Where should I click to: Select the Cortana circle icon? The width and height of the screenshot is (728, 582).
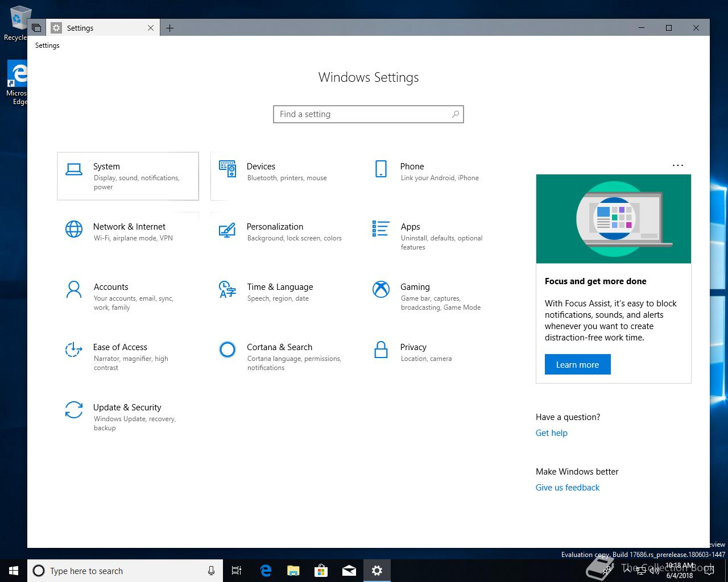pos(227,350)
